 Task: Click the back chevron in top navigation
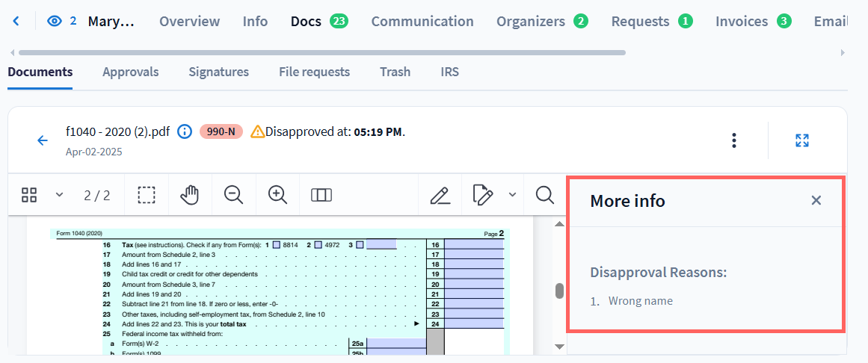(16, 21)
